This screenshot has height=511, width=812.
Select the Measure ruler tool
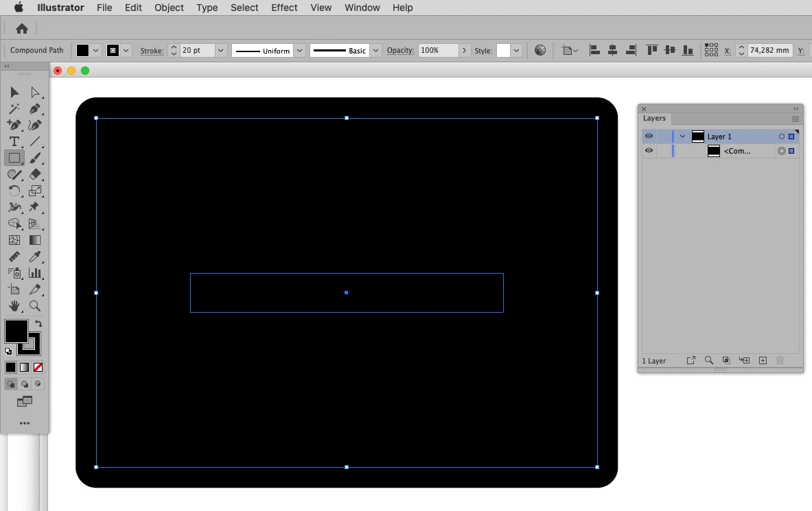tap(14, 257)
